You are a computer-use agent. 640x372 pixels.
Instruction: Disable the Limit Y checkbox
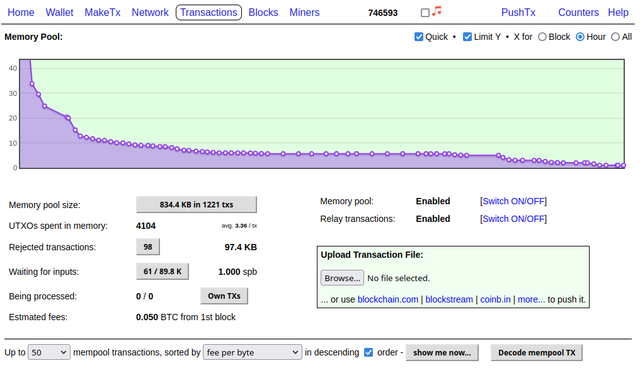click(467, 37)
